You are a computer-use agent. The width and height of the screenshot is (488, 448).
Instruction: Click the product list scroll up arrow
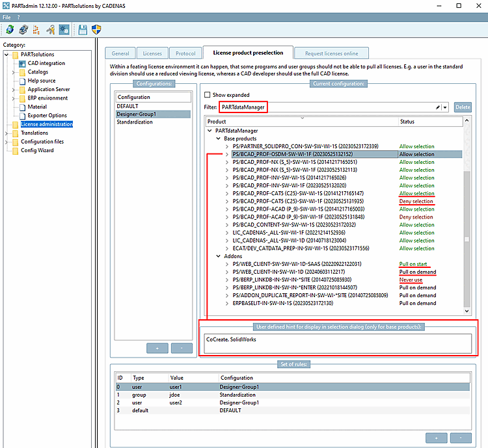pyautogui.click(x=467, y=120)
